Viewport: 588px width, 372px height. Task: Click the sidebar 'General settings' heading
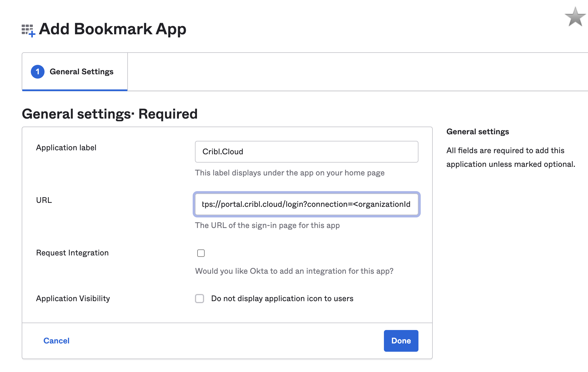[x=478, y=132]
